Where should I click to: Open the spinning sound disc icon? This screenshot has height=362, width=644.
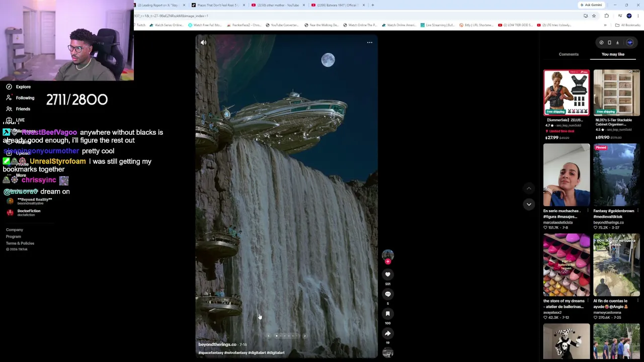[x=387, y=353]
